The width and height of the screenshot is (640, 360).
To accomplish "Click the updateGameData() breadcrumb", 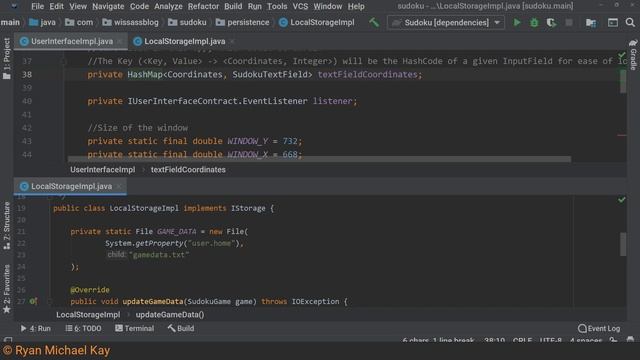I will 170,315.
